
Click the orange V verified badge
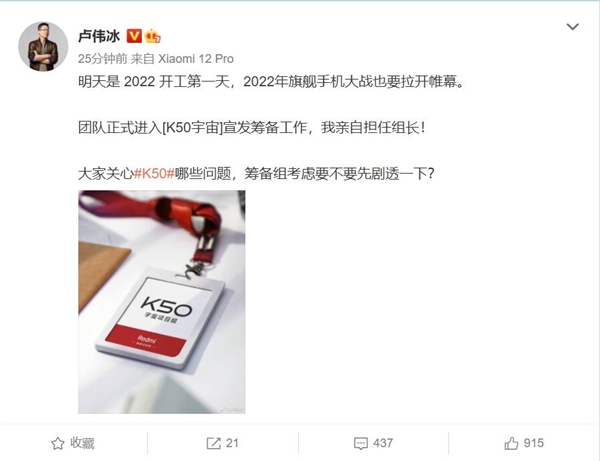[134, 36]
